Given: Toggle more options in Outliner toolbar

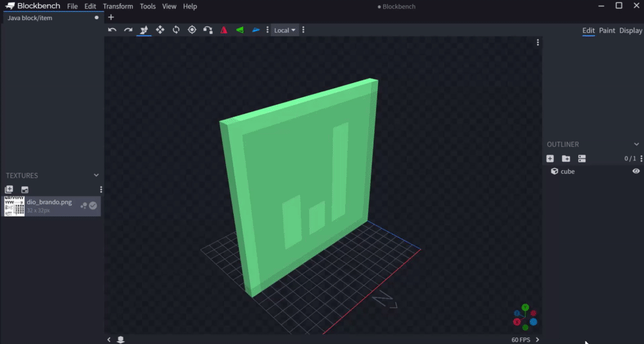Looking at the screenshot, I should (582, 158).
